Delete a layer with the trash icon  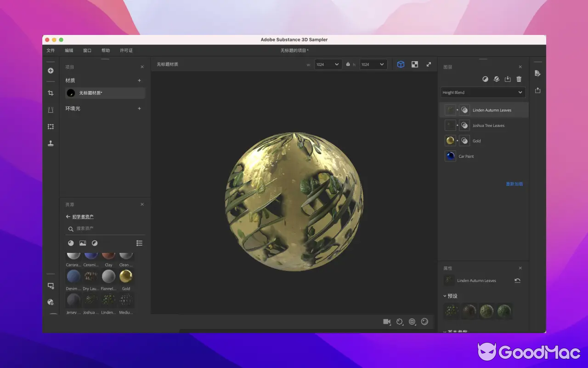519,79
